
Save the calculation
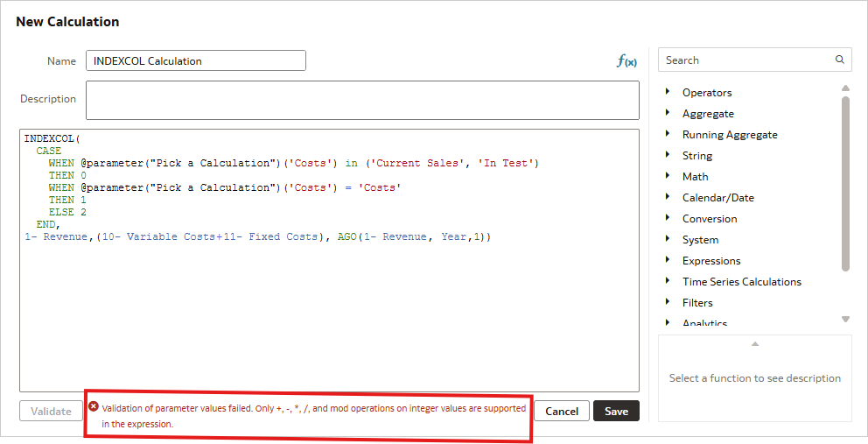pyautogui.click(x=616, y=412)
